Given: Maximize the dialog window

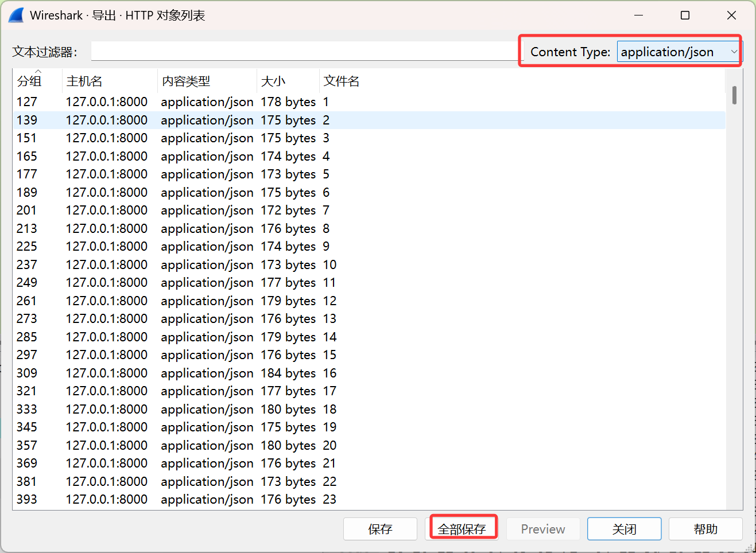Looking at the screenshot, I should [x=685, y=15].
